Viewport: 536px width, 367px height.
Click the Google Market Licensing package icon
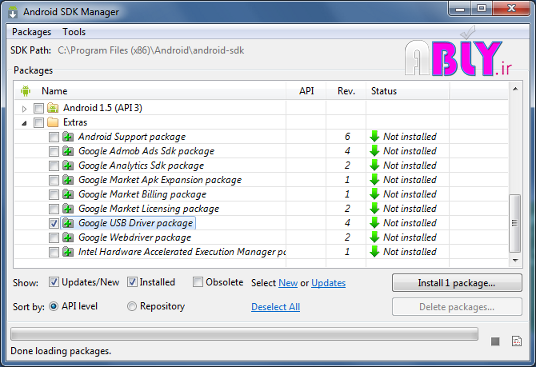68,208
